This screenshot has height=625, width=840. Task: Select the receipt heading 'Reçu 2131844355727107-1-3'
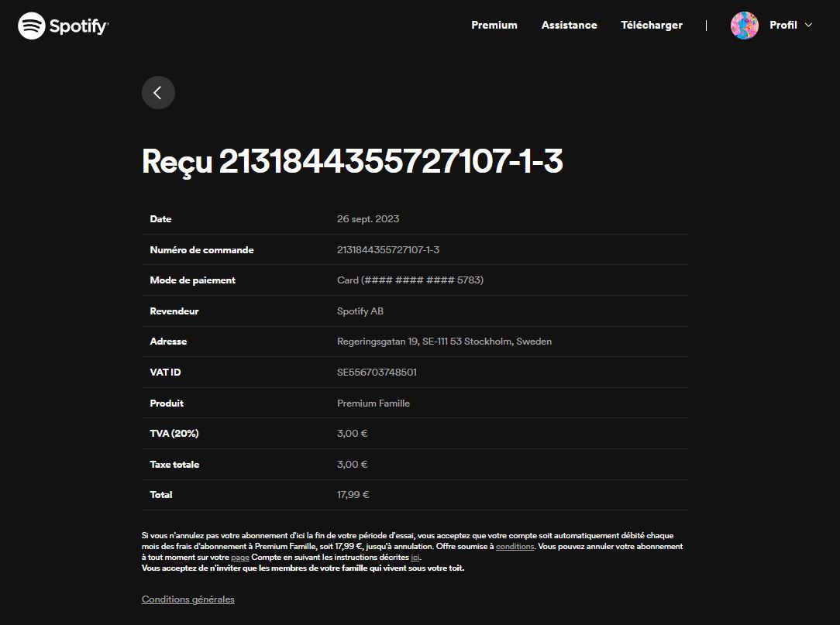pos(352,161)
